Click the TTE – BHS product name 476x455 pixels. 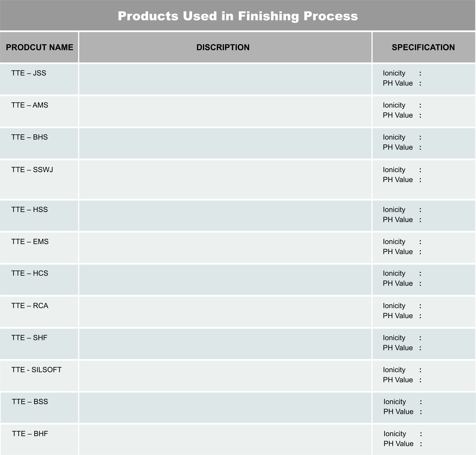(29, 137)
